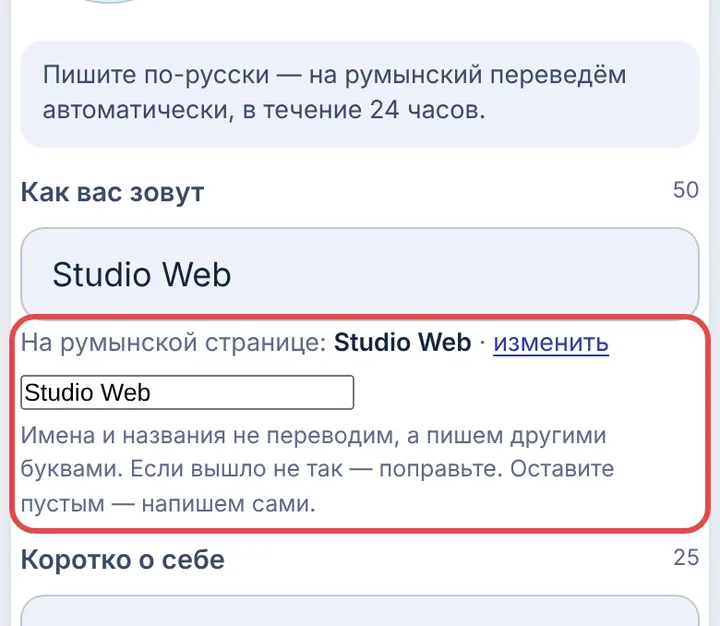
Task: Select the Как вас зовут label
Action: click(112, 192)
